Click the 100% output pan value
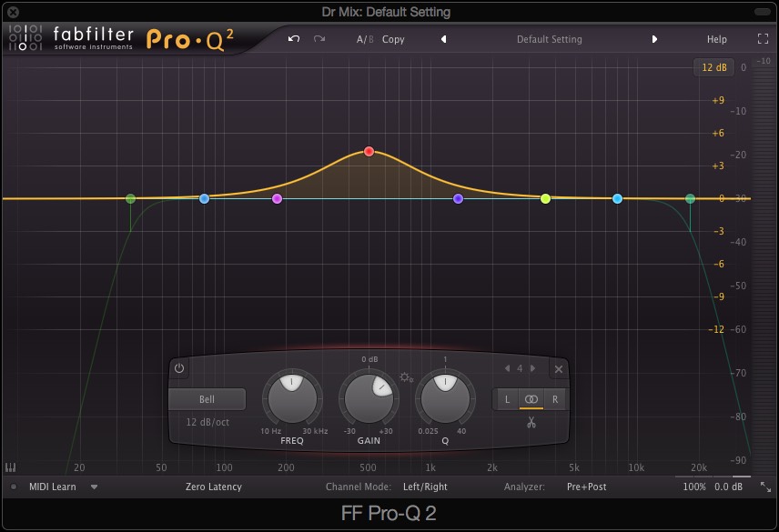This screenshot has width=779, height=532. coord(694,487)
